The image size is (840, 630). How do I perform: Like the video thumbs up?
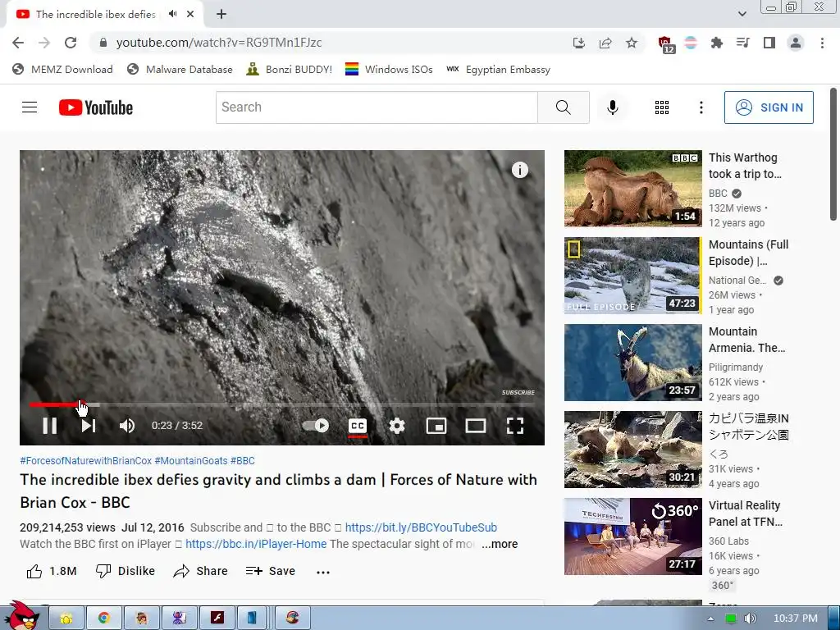click(x=52, y=571)
